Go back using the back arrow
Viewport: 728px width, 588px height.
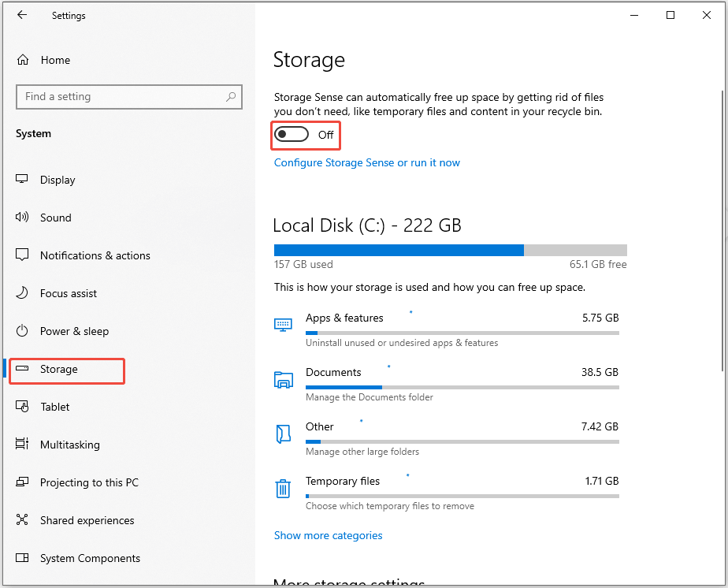[22, 15]
